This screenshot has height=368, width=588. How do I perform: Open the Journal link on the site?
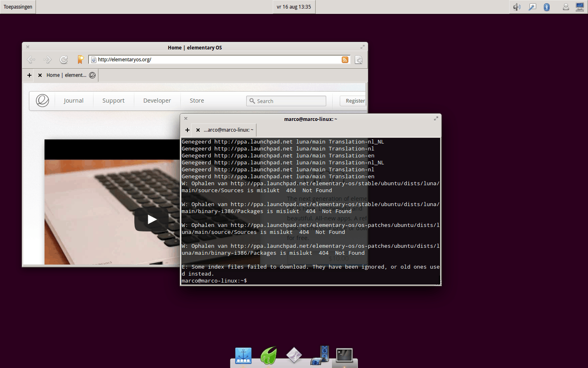click(x=73, y=101)
